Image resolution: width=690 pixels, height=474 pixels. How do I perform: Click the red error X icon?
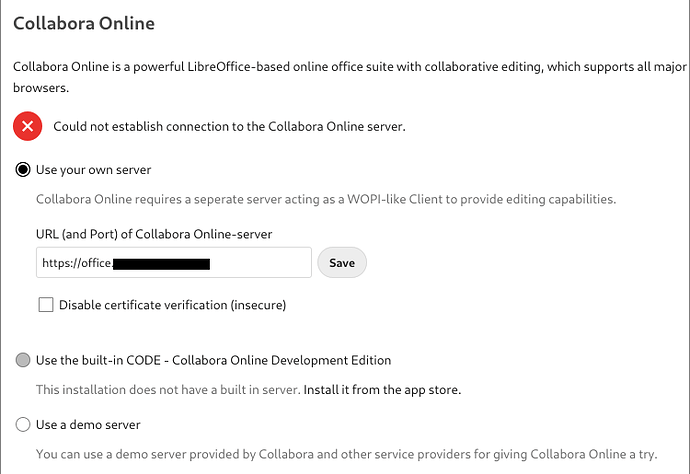(28, 126)
